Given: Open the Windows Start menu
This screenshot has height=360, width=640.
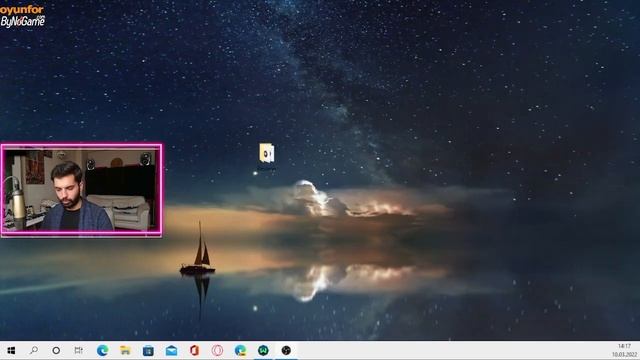Looking at the screenshot, I should click(11, 351).
